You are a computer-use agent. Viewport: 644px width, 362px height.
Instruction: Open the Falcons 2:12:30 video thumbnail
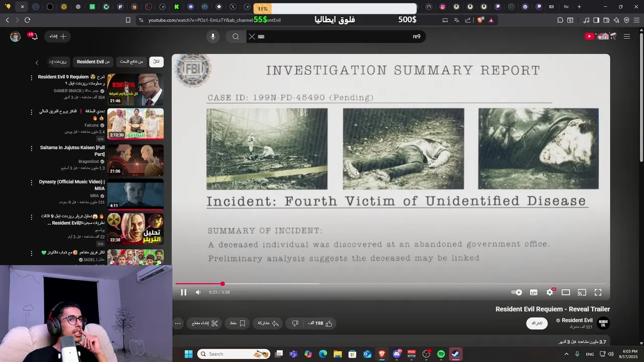pos(135,124)
